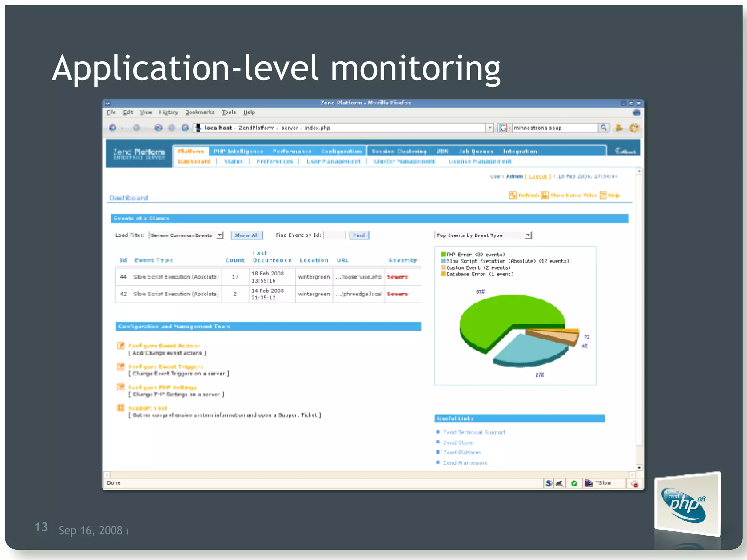Click the Logout link
Image resolution: width=747 pixels, height=560 pixels.
pos(538,176)
